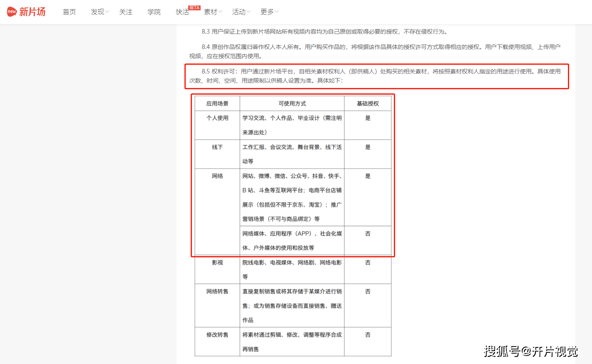This screenshot has height=364, width=592.
Task: Expand the 素材 dropdown arrow
Action: 220,12
